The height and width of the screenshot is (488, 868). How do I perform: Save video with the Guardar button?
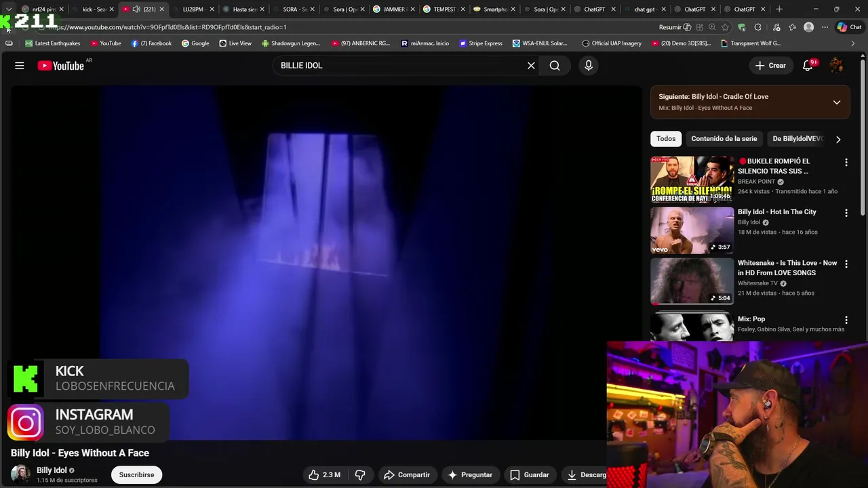pyautogui.click(x=529, y=475)
